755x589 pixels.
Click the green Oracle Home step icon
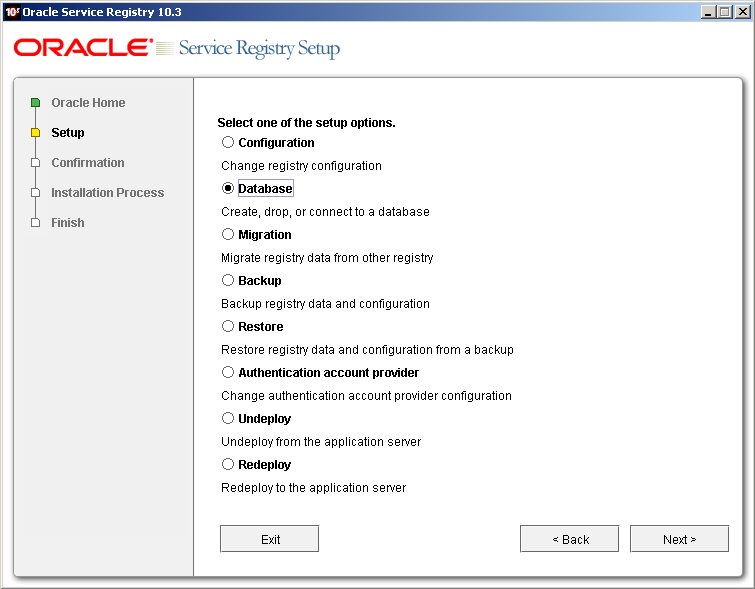tap(35, 103)
